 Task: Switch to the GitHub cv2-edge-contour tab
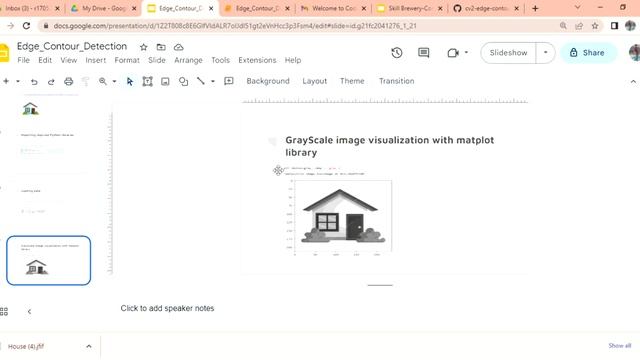click(487, 8)
